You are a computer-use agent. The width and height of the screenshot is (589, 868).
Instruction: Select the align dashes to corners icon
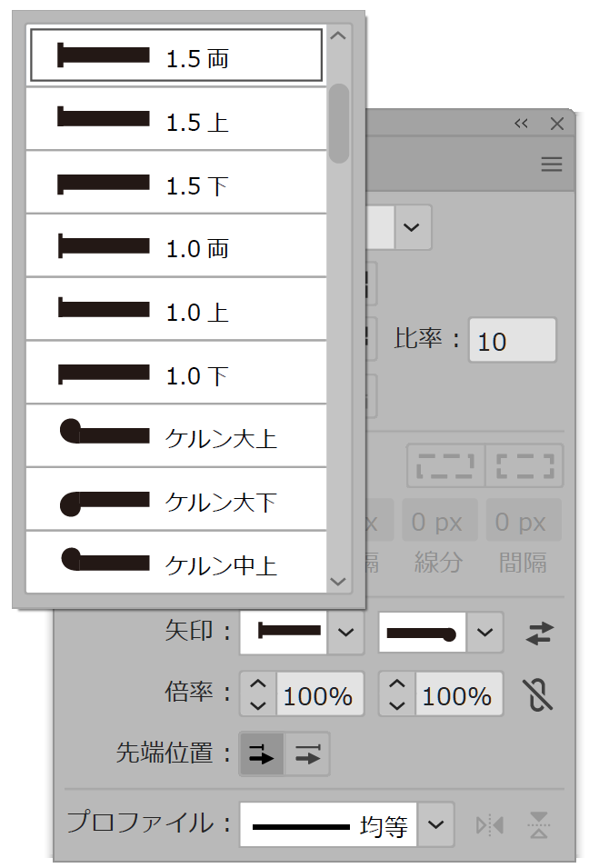524,465
